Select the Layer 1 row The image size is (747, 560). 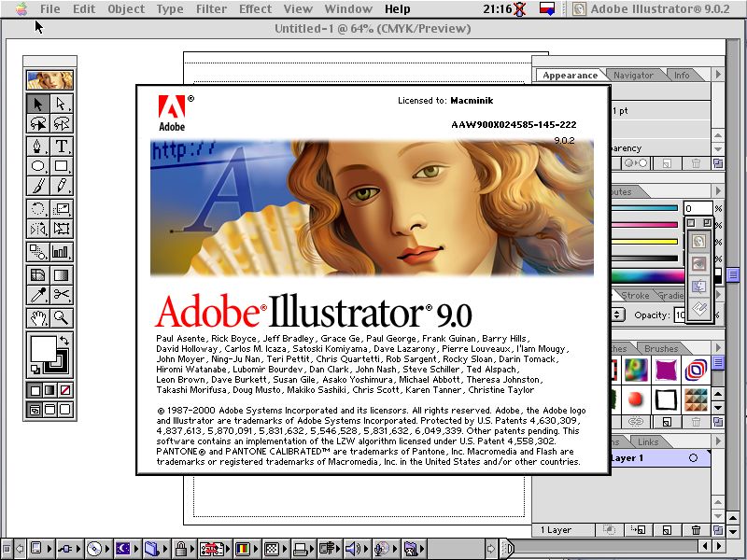(661, 458)
